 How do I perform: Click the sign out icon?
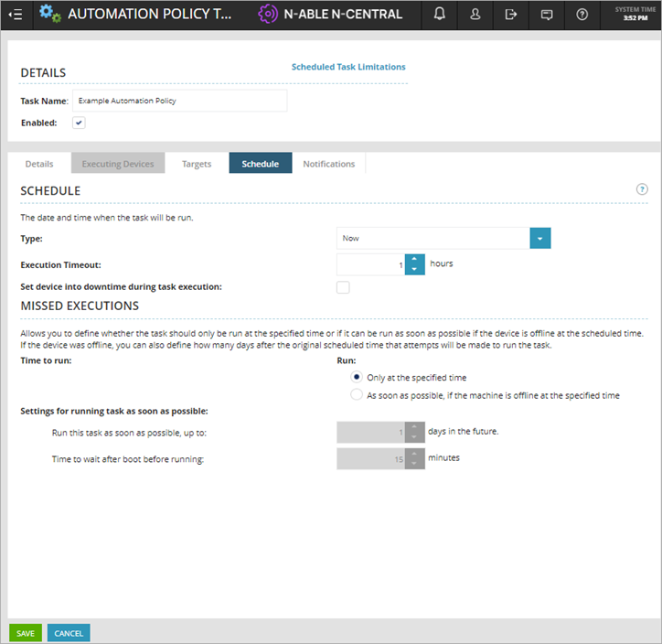(x=511, y=16)
